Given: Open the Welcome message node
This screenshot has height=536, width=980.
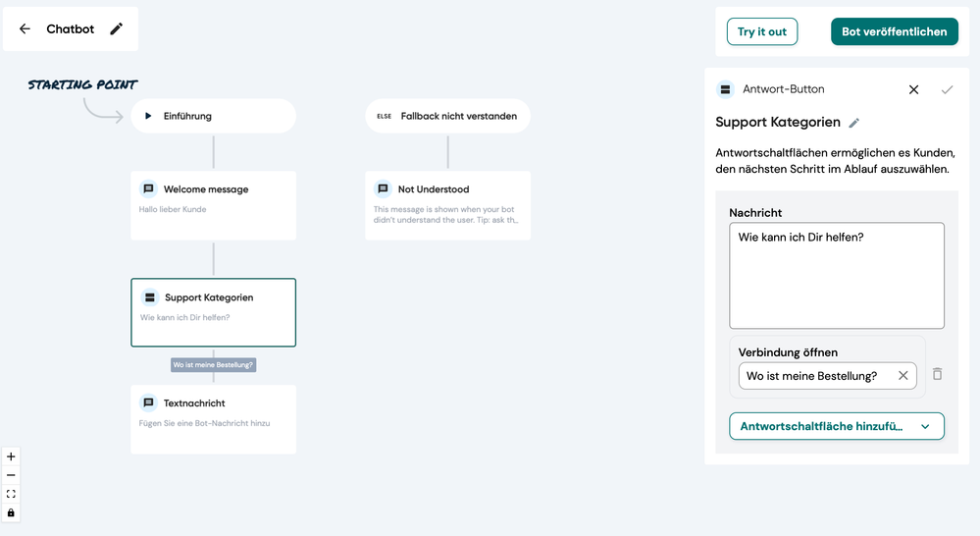Looking at the screenshot, I should (x=213, y=205).
